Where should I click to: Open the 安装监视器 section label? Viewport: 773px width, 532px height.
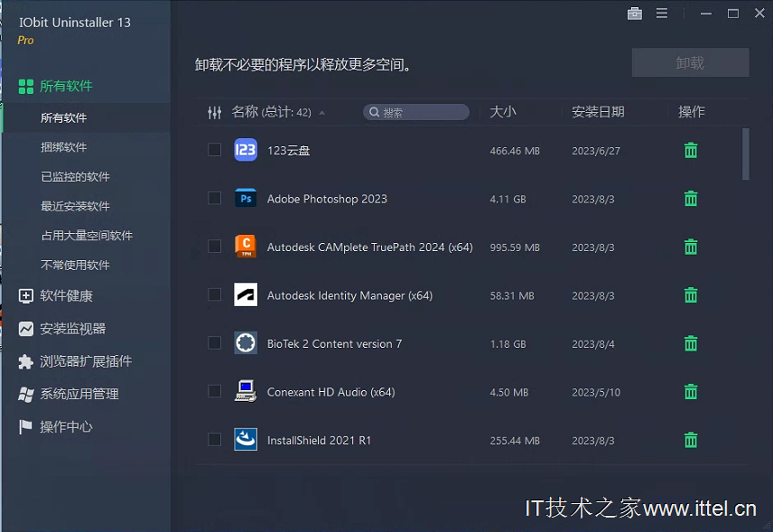coord(72,329)
